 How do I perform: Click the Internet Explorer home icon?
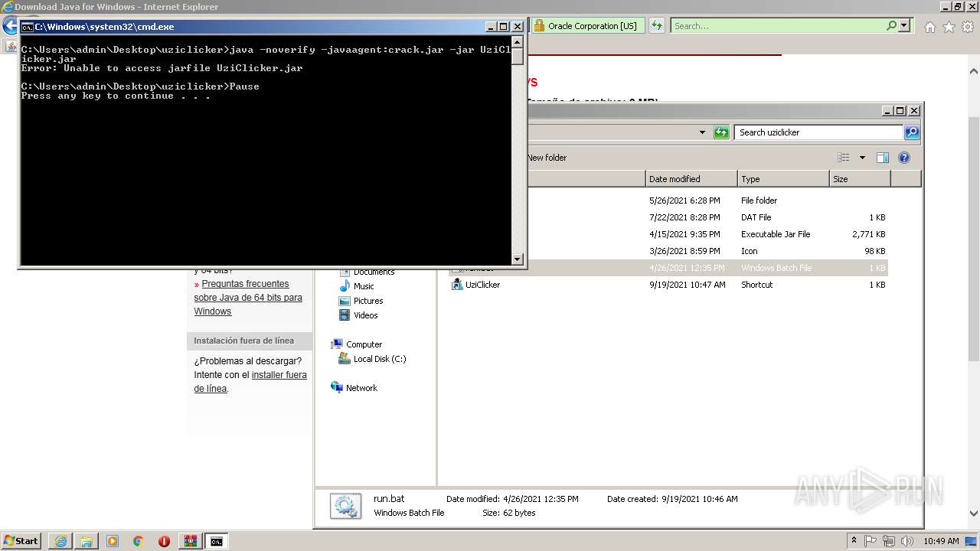pyautogui.click(x=929, y=27)
